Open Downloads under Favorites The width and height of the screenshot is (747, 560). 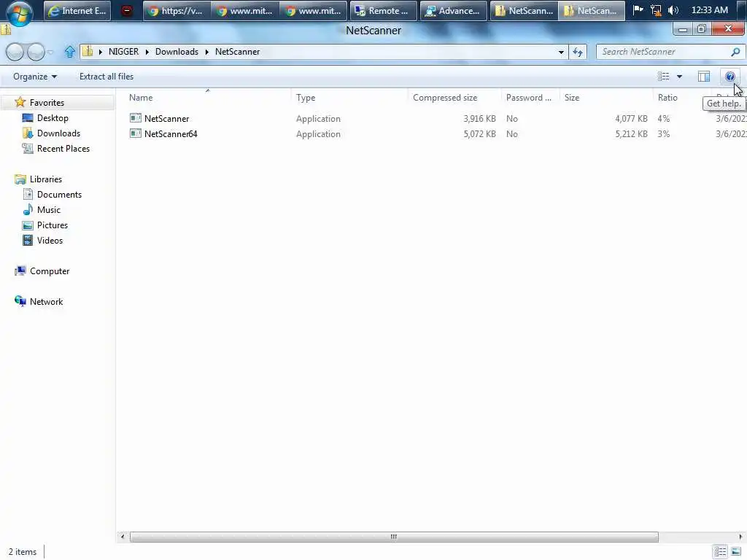pyautogui.click(x=58, y=133)
